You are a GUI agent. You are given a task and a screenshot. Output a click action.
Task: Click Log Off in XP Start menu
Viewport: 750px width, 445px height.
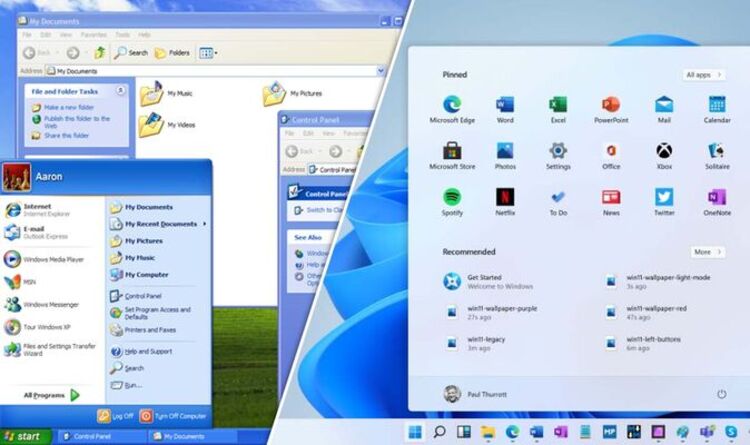(115, 416)
